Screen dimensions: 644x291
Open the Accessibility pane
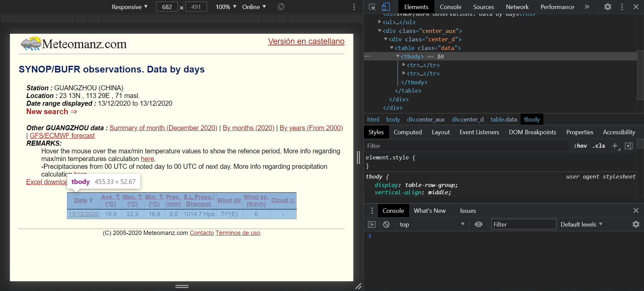[x=619, y=132]
